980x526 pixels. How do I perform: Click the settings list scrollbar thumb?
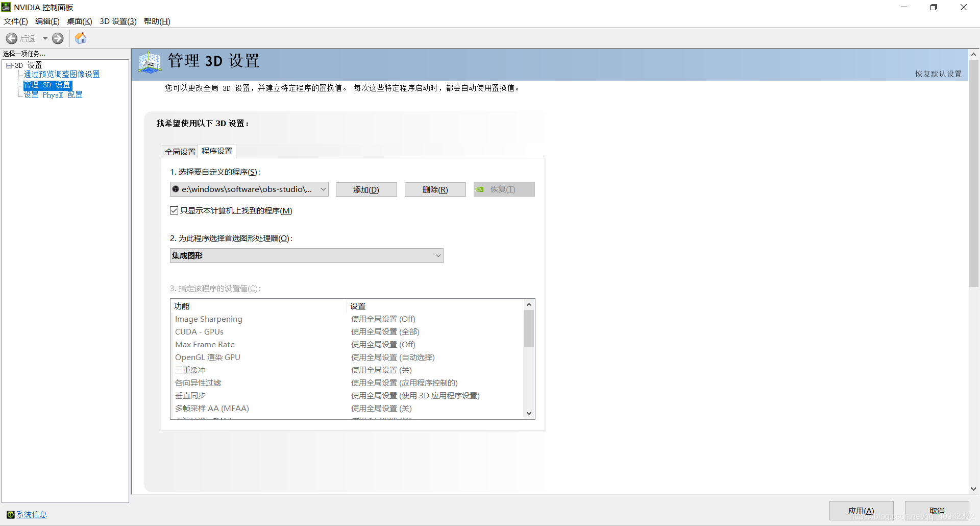[x=529, y=329]
